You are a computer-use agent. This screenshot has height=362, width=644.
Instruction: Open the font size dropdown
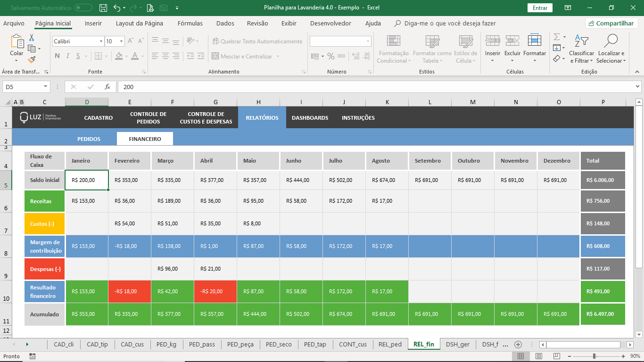point(122,41)
